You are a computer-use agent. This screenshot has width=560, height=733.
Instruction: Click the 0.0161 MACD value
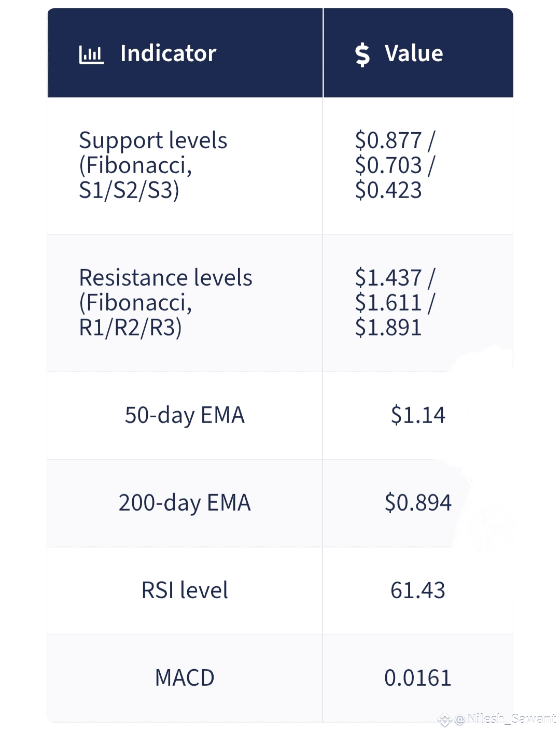417,678
